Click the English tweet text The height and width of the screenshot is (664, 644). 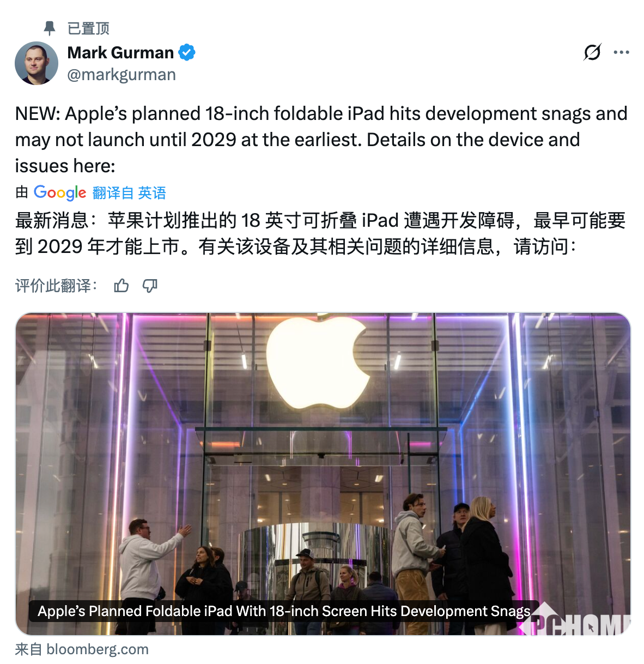321,140
